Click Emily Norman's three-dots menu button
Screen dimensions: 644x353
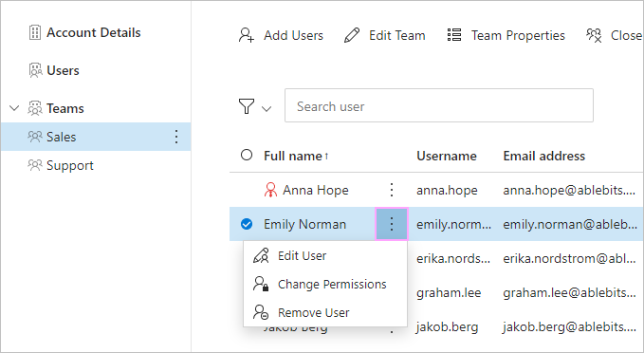tap(392, 224)
